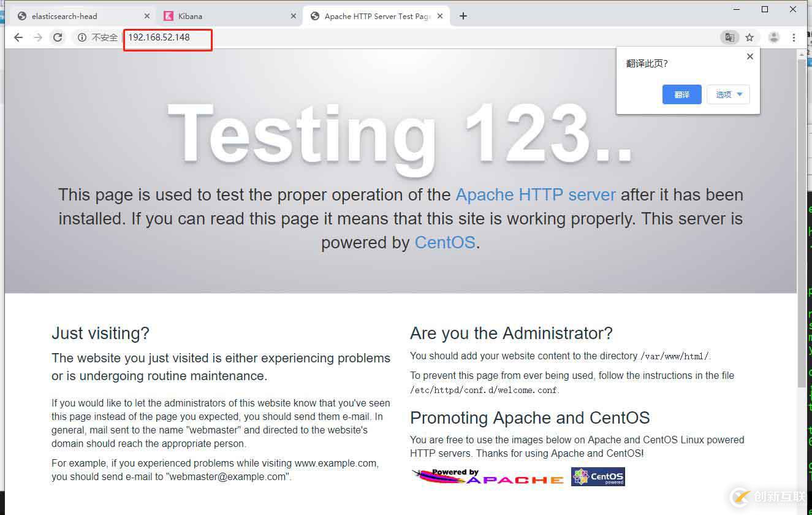Image resolution: width=812 pixels, height=515 pixels.
Task: Close the Apache HTTP Server Test Page tab
Action: pos(440,16)
